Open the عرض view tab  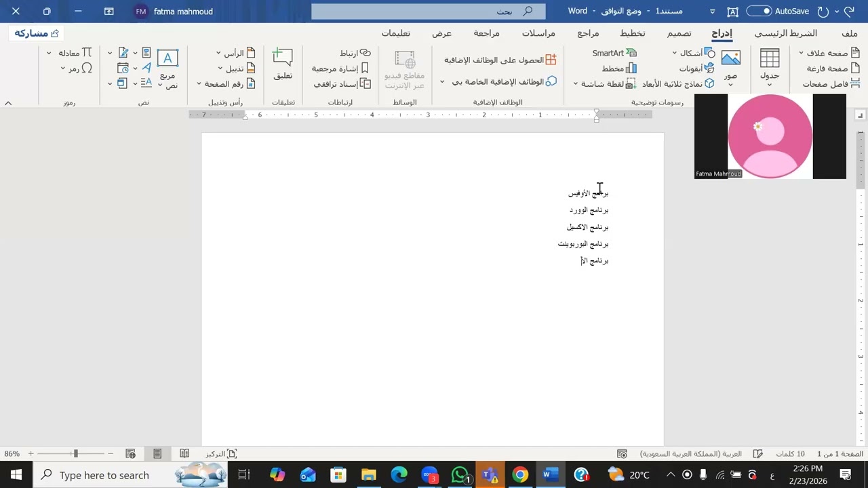click(x=442, y=33)
